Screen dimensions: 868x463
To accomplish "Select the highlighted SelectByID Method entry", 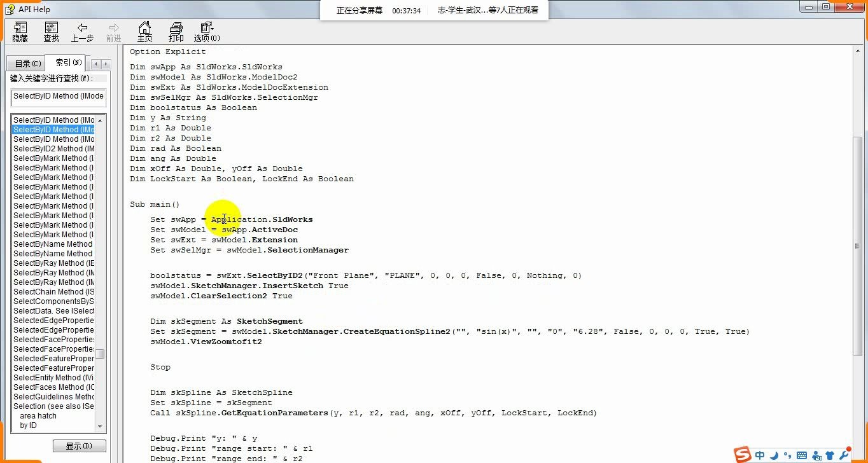I will point(54,129).
